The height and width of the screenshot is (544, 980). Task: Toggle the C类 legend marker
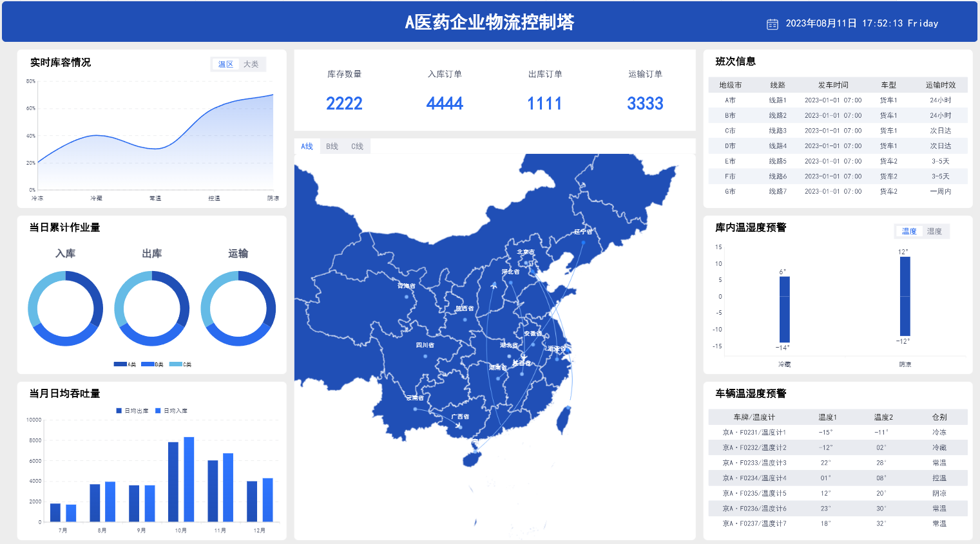[x=175, y=364]
